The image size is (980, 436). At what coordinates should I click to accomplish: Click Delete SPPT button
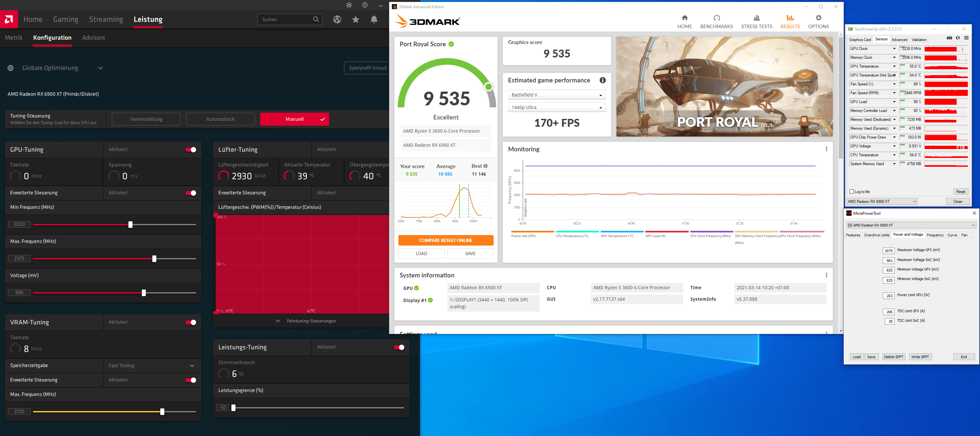(x=893, y=357)
